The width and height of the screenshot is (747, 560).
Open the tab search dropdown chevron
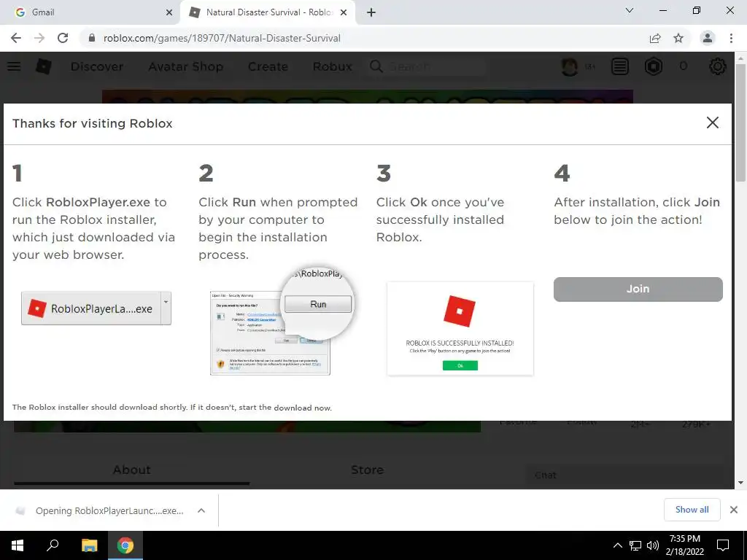click(630, 10)
